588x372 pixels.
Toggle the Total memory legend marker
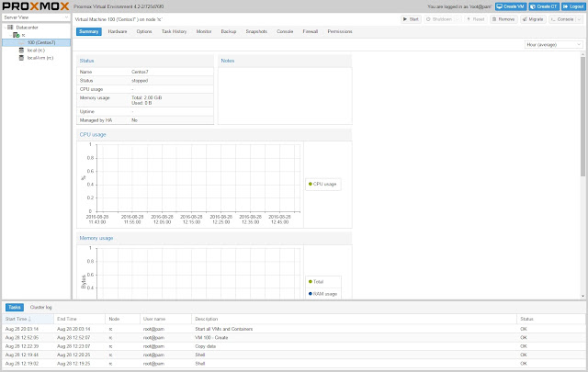pyautogui.click(x=311, y=282)
